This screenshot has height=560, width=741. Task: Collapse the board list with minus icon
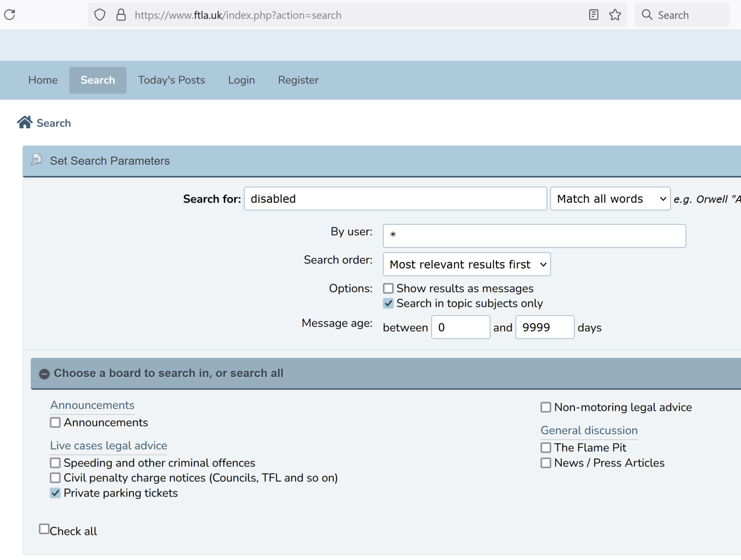44,374
